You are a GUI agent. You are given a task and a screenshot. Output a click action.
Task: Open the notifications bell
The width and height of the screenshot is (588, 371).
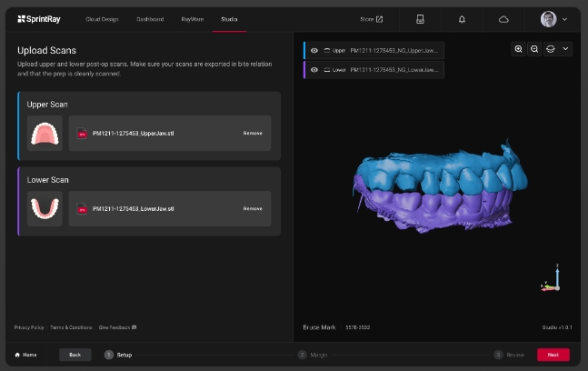click(x=462, y=18)
